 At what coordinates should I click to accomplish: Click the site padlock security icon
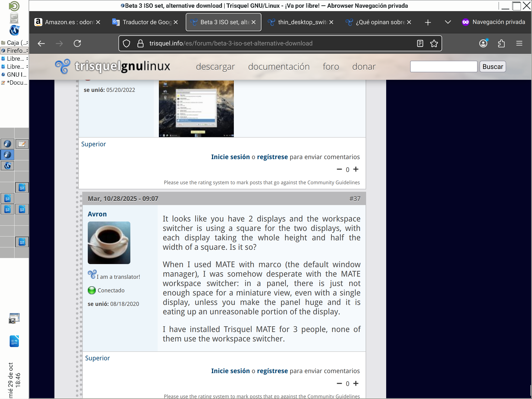[140, 44]
